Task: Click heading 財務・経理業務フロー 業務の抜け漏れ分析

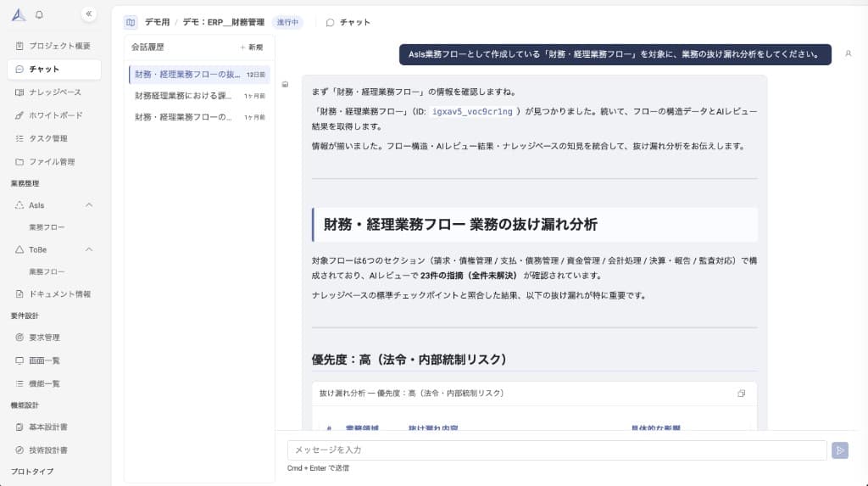Action: [x=460, y=225]
